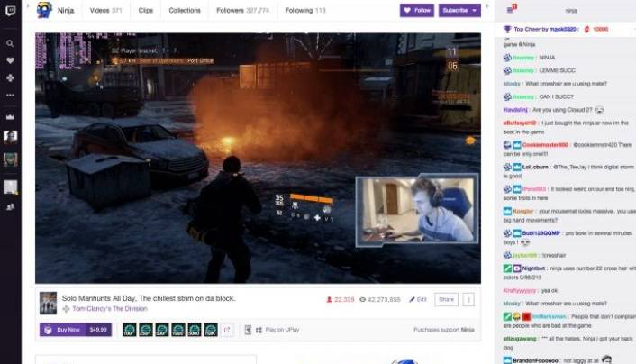Select the 250 bits cheer badge
The height and width of the screenshot is (364, 636).
click(x=146, y=330)
